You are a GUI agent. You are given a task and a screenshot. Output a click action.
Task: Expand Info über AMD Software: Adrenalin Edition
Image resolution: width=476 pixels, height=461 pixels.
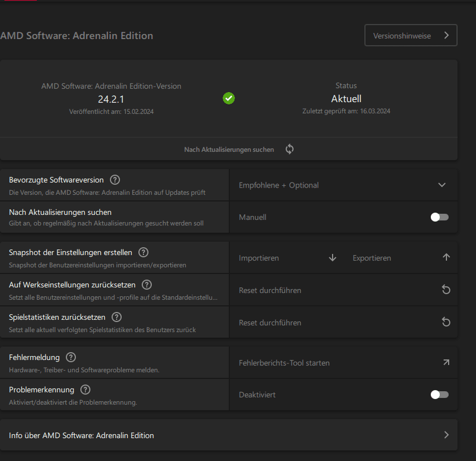446,435
